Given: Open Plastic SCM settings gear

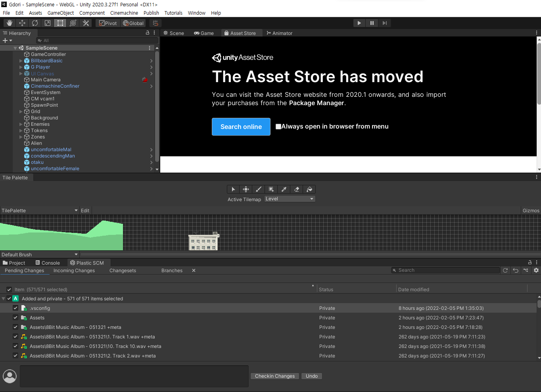Looking at the screenshot, I should [x=536, y=270].
